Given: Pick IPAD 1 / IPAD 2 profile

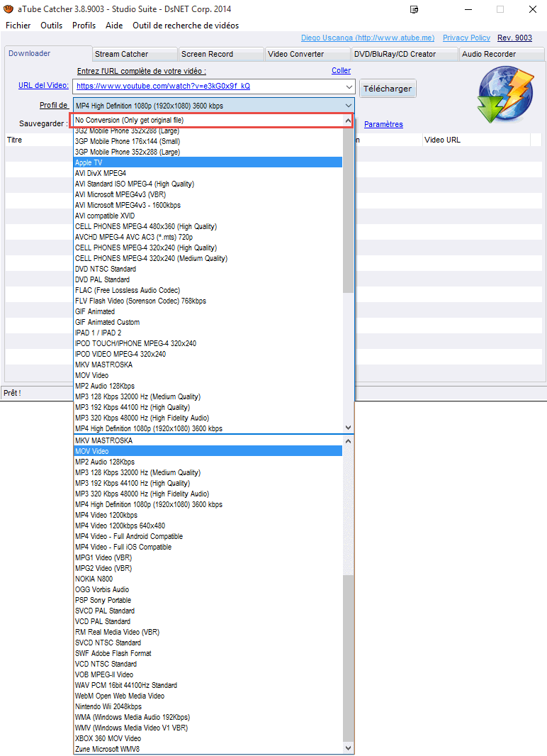Looking at the screenshot, I should (x=208, y=333).
